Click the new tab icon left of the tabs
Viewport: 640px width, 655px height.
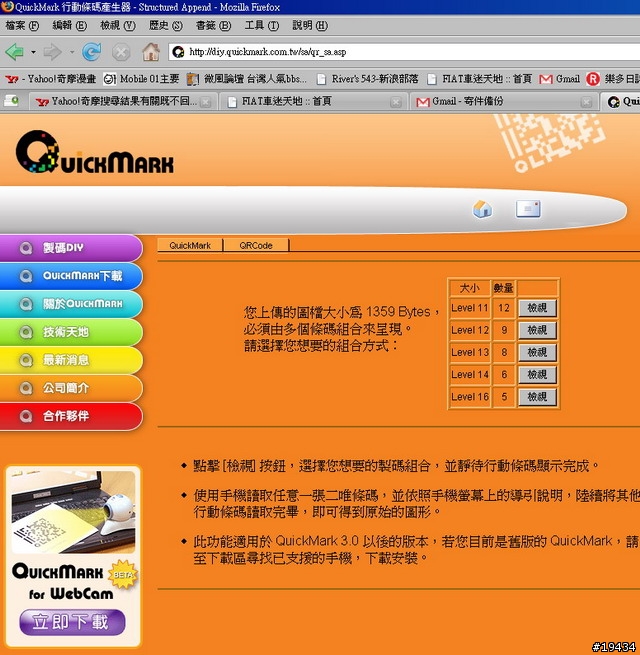click(11, 101)
